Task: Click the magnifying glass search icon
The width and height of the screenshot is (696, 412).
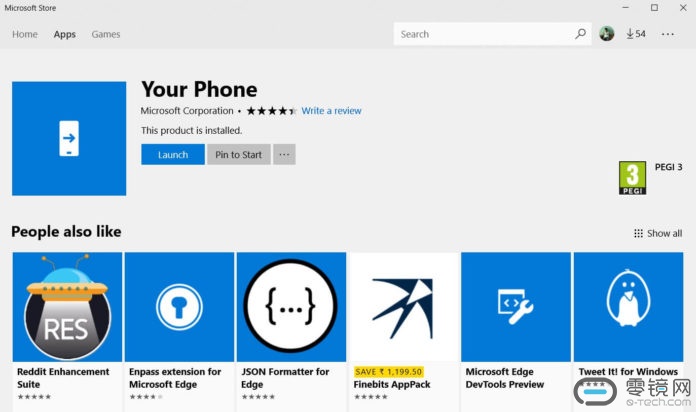Action: pyautogui.click(x=581, y=34)
